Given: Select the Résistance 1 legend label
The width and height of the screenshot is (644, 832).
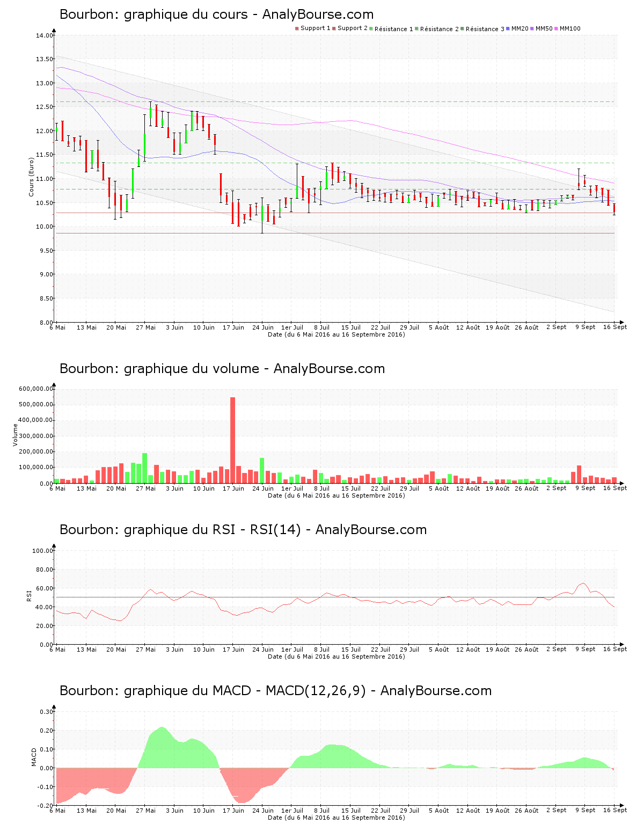Looking at the screenshot, I should [x=394, y=29].
